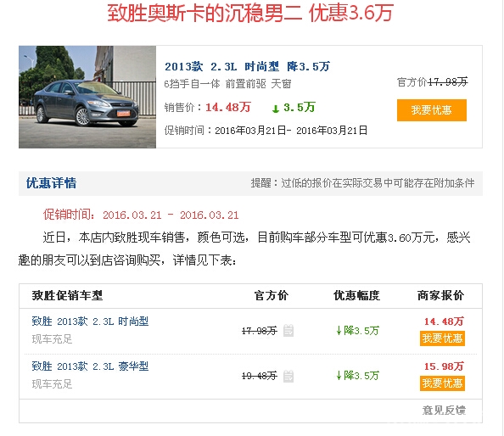
Task: Click the calculator icon beside 19.48万 price
Action: tap(288, 376)
